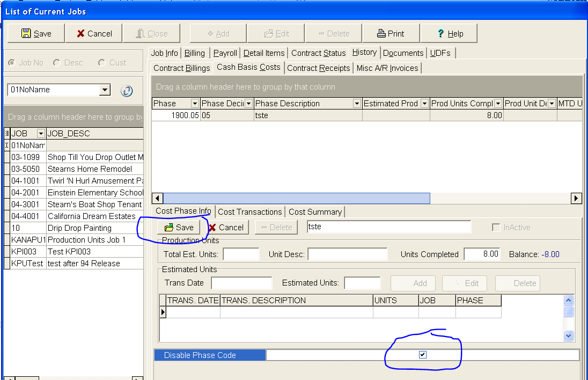Viewport: 588px width, 380px height.
Task: Open the Contract Billings sub-tab
Action: 181,68
